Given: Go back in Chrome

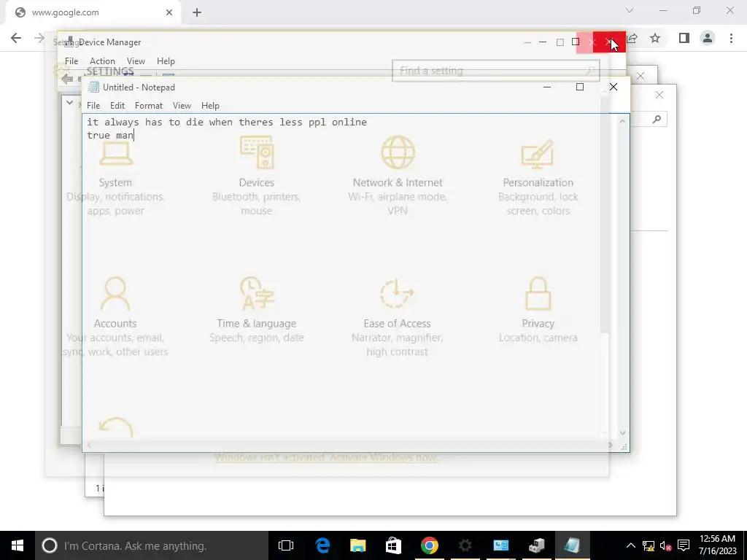Looking at the screenshot, I should click(x=16, y=38).
